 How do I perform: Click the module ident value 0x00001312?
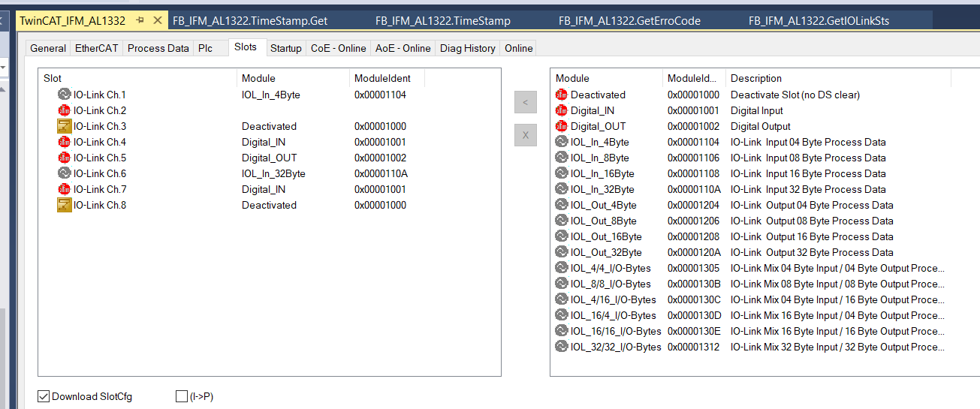click(693, 347)
